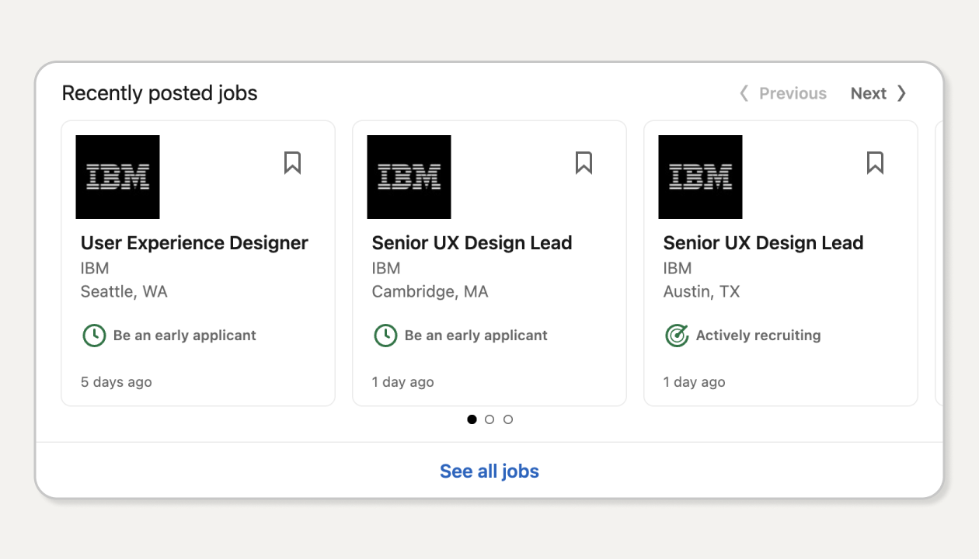Click the IBM logo on the Seattle job card
This screenshot has height=560, width=979.
click(x=117, y=177)
